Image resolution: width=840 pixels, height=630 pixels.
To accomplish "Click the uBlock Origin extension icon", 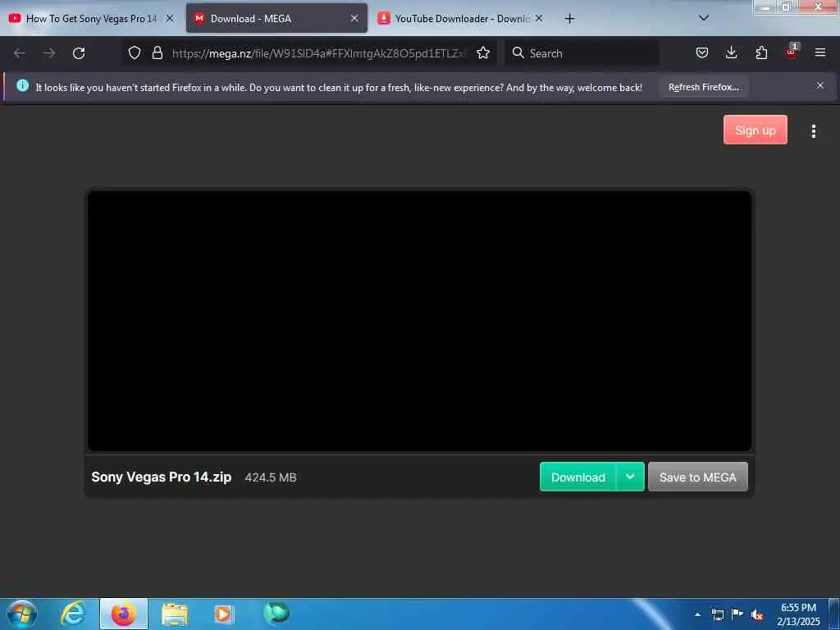I will pyautogui.click(x=792, y=52).
